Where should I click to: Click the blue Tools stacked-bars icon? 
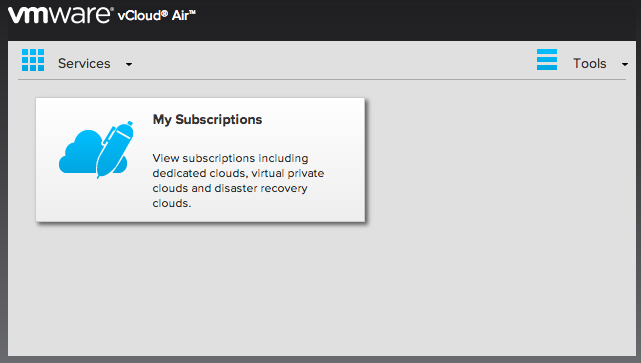(547, 60)
